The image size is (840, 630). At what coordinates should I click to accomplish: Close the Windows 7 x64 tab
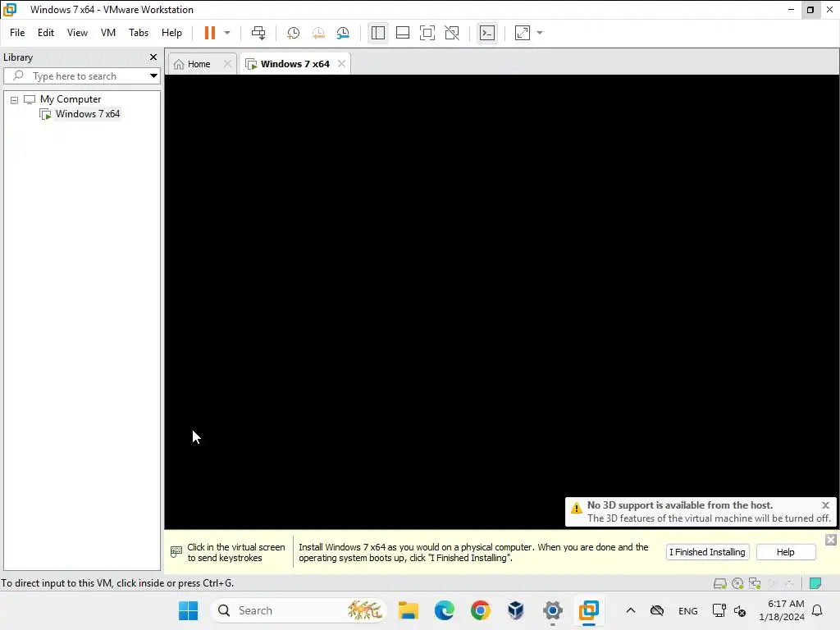[341, 64]
